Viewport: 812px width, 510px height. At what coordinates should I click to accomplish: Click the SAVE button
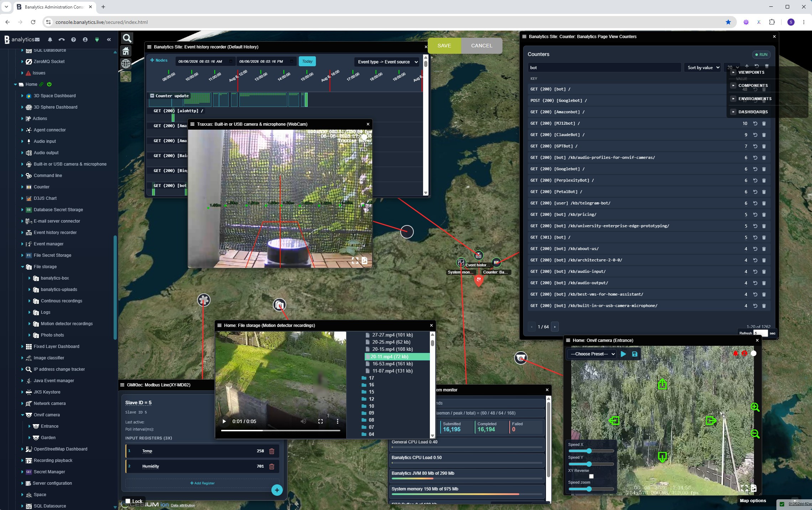[444, 46]
